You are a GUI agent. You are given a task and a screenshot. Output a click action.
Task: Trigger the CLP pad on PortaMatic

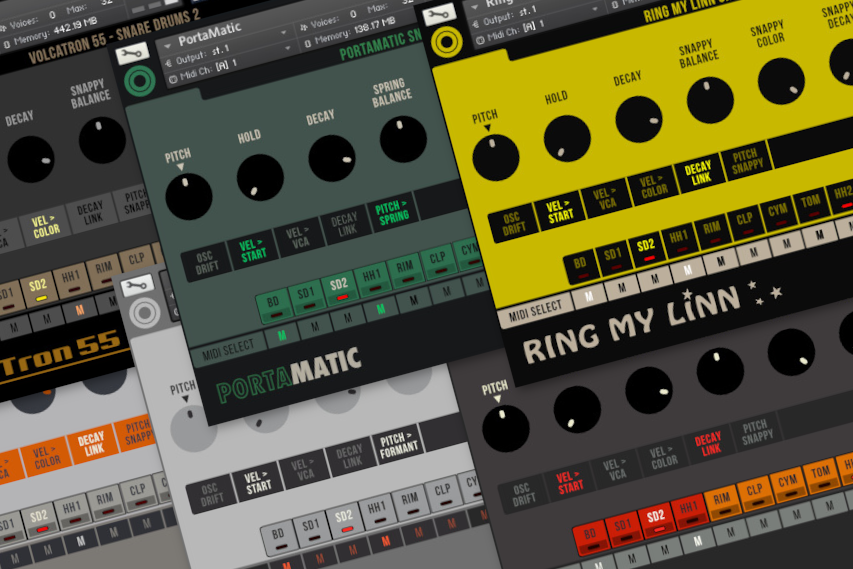(x=437, y=261)
